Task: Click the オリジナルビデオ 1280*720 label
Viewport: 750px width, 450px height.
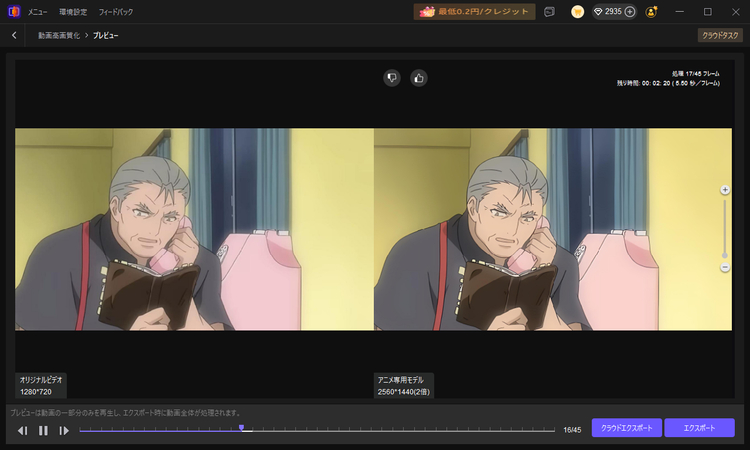Action: 41,385
